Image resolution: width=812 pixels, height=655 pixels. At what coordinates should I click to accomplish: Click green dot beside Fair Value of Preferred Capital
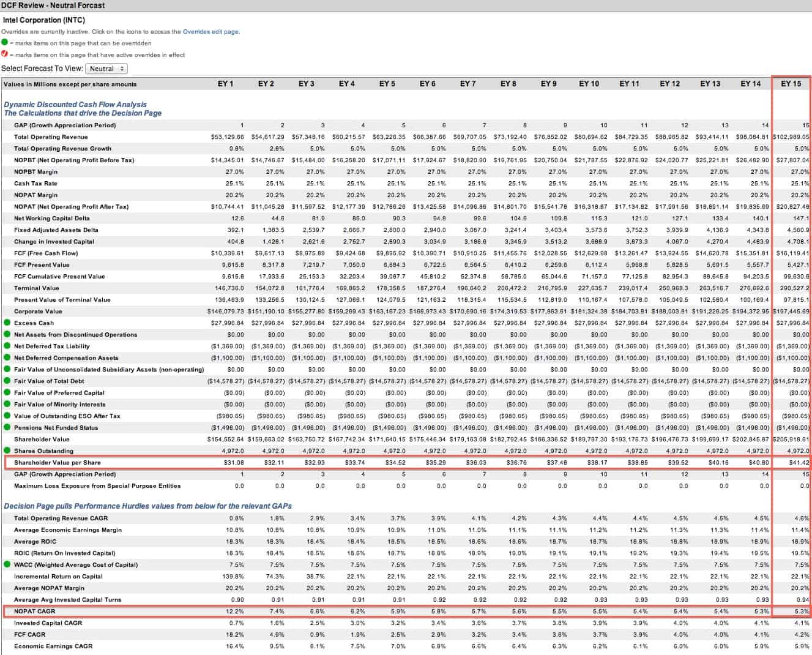(x=7, y=392)
